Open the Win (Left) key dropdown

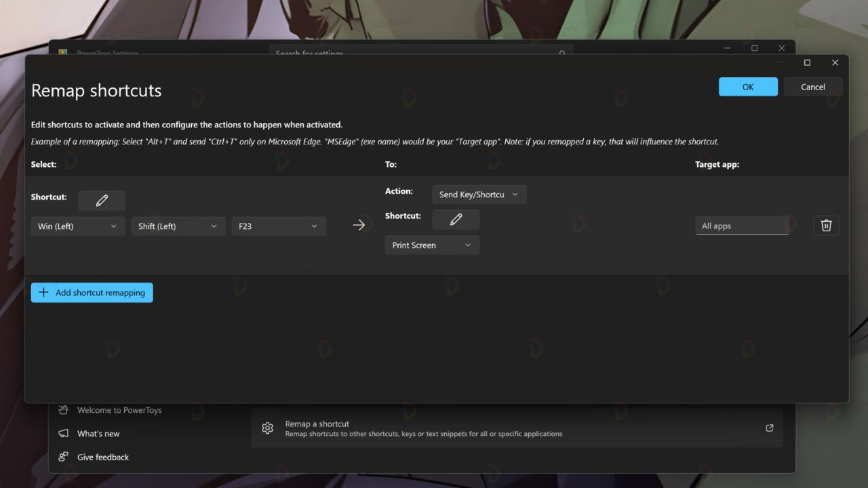click(78, 226)
